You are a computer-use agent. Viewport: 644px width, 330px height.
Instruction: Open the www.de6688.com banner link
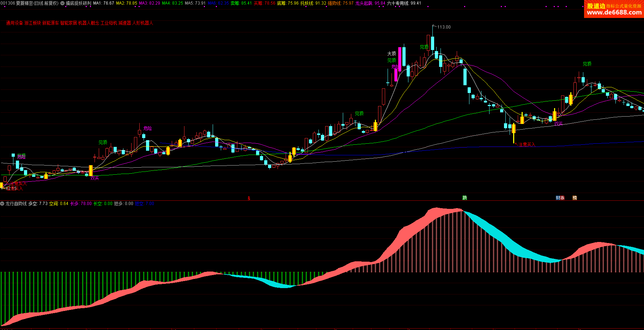click(x=614, y=12)
